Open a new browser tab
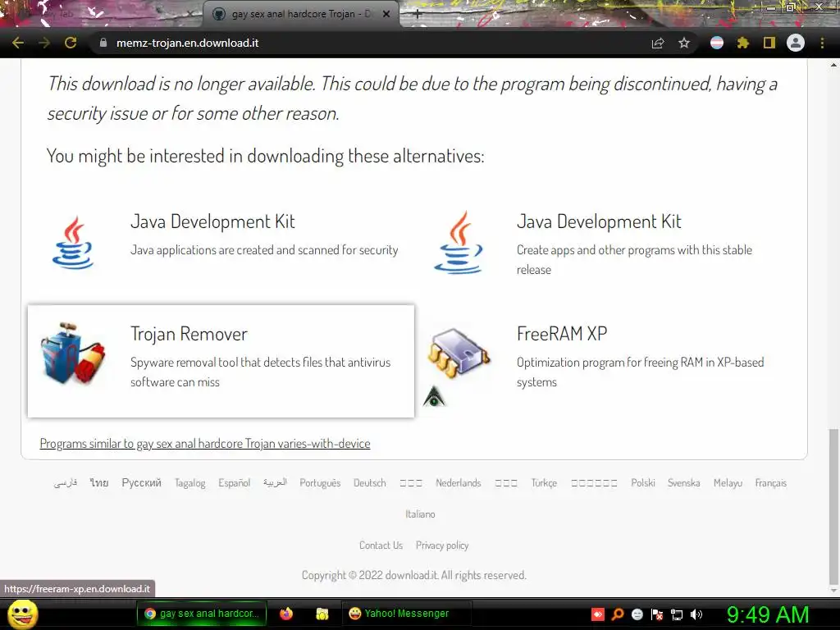Viewport: 840px width, 630px height. [x=418, y=15]
